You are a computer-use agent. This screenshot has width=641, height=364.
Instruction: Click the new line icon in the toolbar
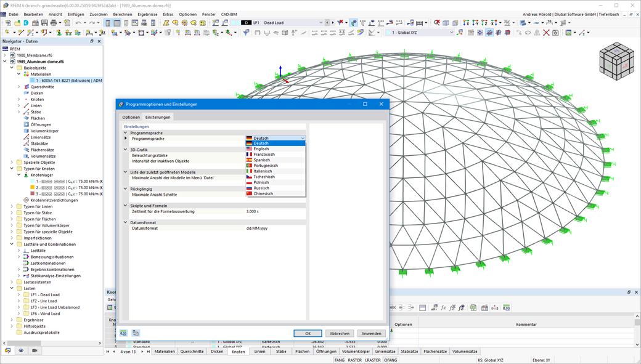click(20, 32)
